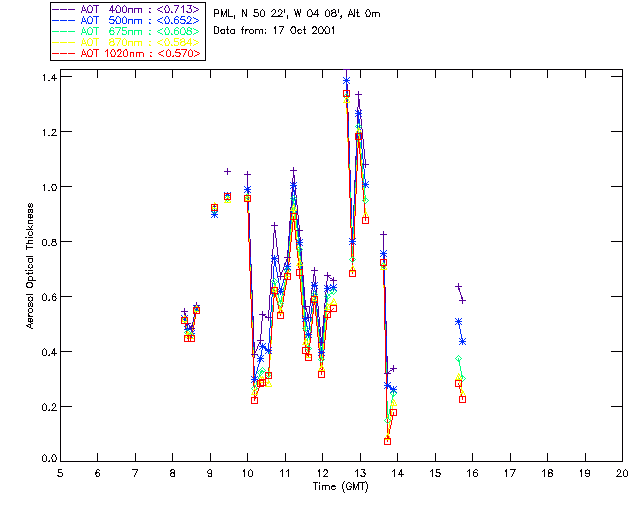Select the station title text starting with PML
Image resolution: width=640 pixels, height=512 pixels.
click(297, 14)
